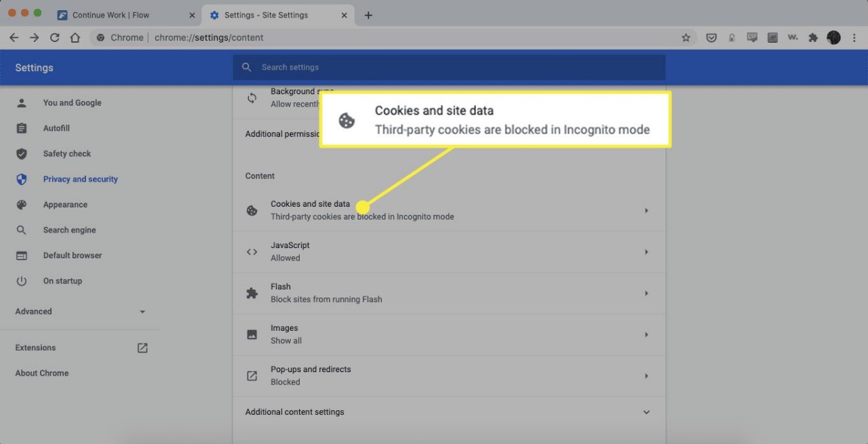Click the 'Allowed' text under JavaScript
Image resolution: width=868 pixels, height=444 pixels.
coord(285,258)
